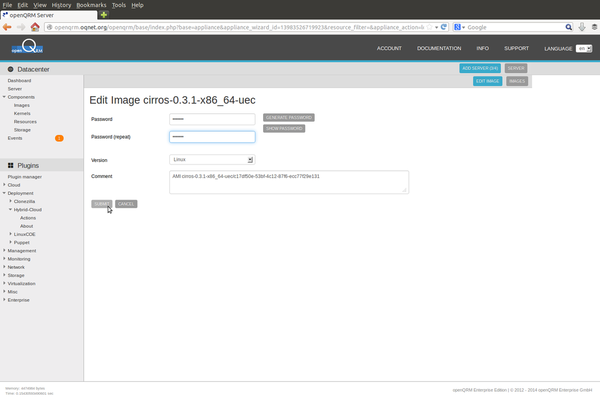This screenshot has width=600, height=397.
Task: Open the History menu
Action: point(61,5)
